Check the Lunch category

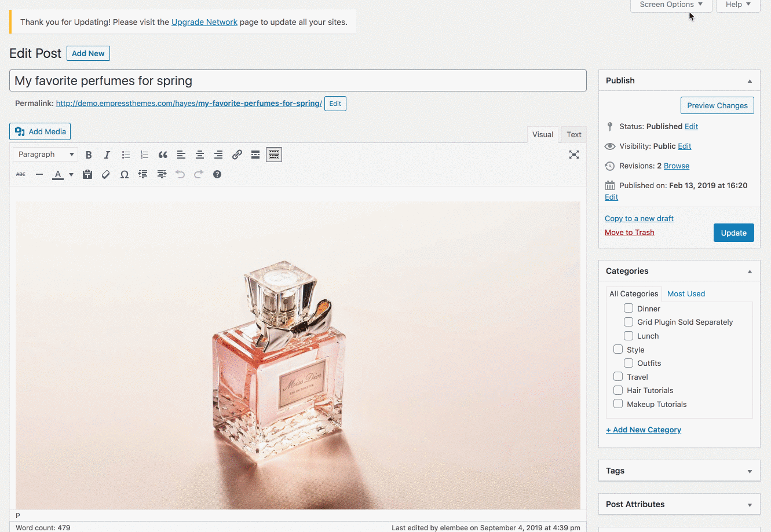(x=629, y=336)
